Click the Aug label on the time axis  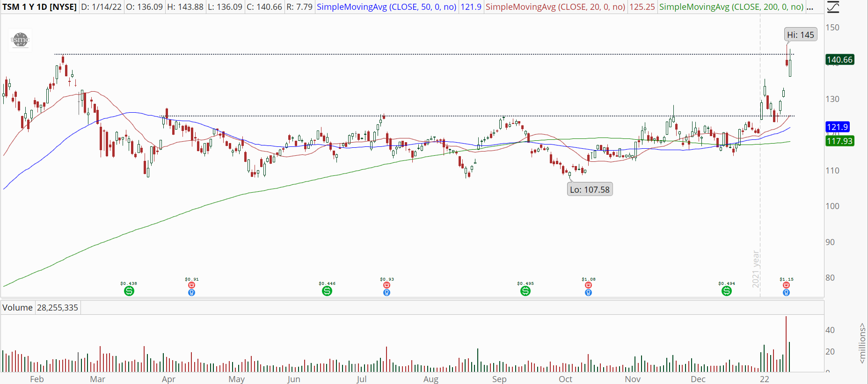tap(431, 379)
